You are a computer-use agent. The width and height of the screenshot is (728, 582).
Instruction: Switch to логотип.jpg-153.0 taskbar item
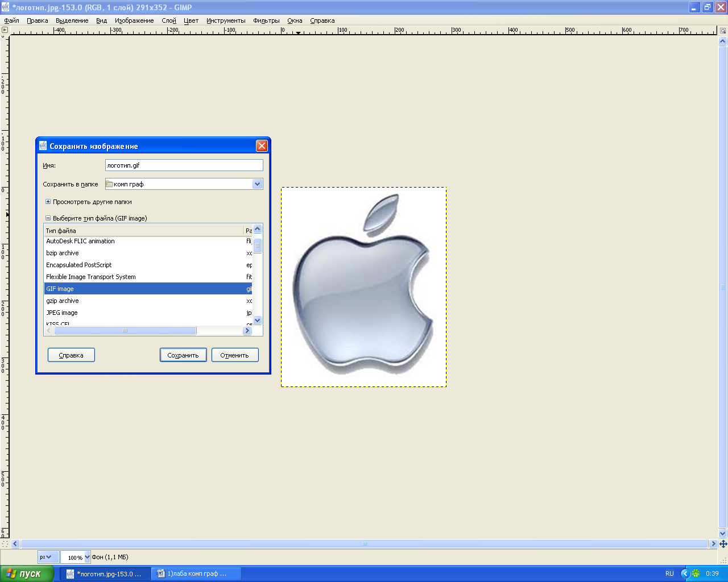(x=105, y=573)
